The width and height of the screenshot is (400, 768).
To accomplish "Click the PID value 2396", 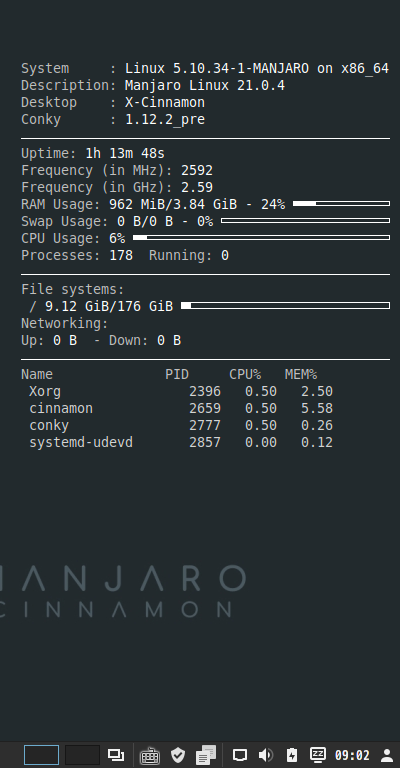I will 205,391.
